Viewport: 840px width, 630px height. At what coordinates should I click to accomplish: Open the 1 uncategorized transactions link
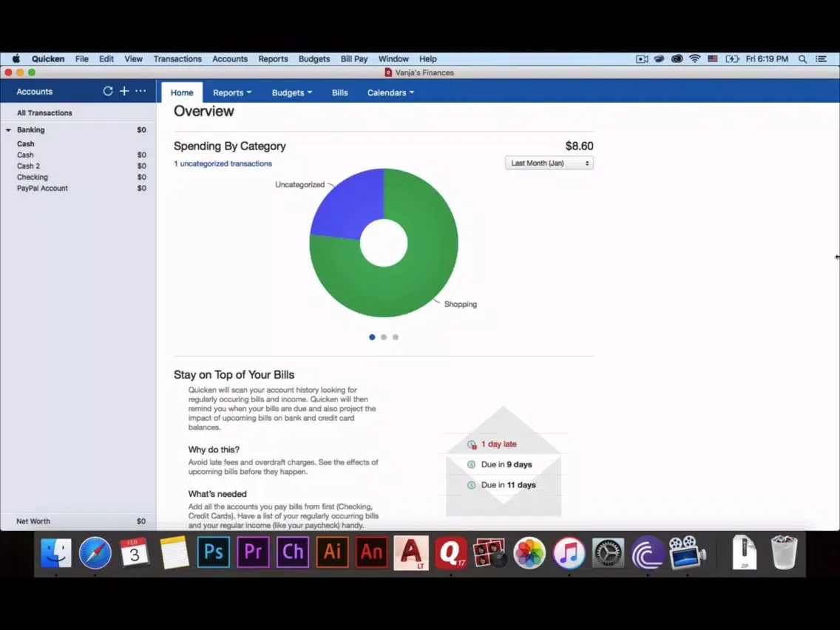(x=223, y=163)
